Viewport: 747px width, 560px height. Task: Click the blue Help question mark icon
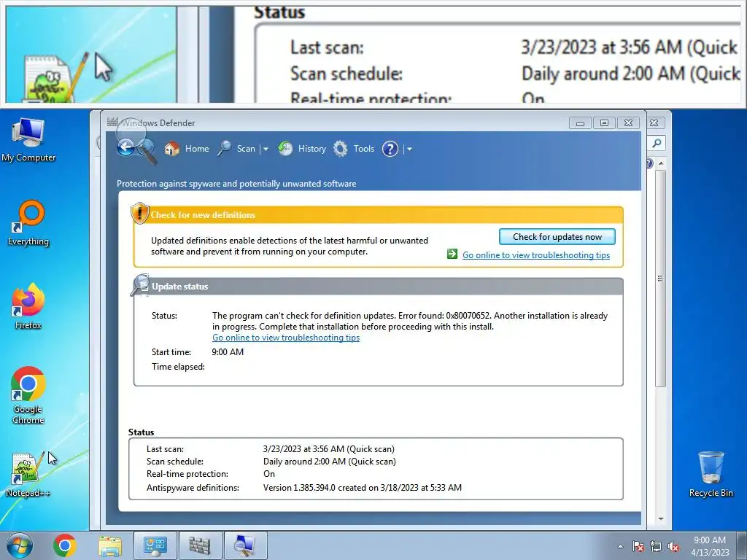[x=390, y=149]
